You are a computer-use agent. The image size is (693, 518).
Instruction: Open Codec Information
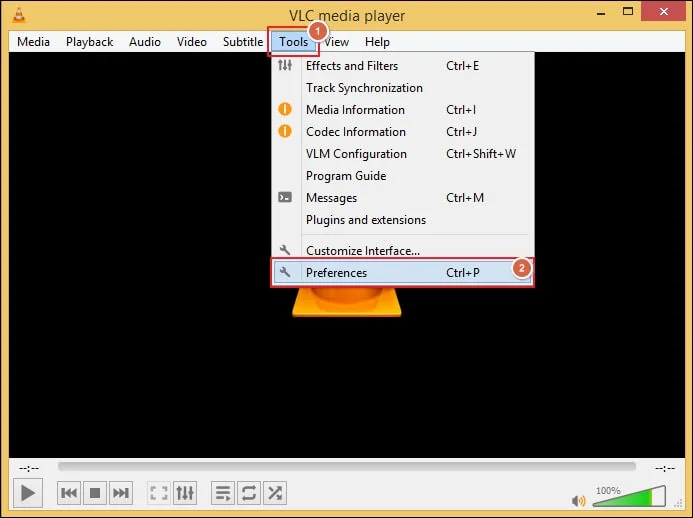tap(402, 132)
